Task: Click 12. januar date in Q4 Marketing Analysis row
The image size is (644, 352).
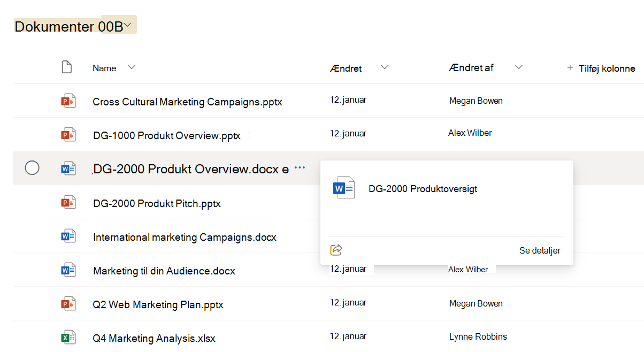Action: point(348,336)
